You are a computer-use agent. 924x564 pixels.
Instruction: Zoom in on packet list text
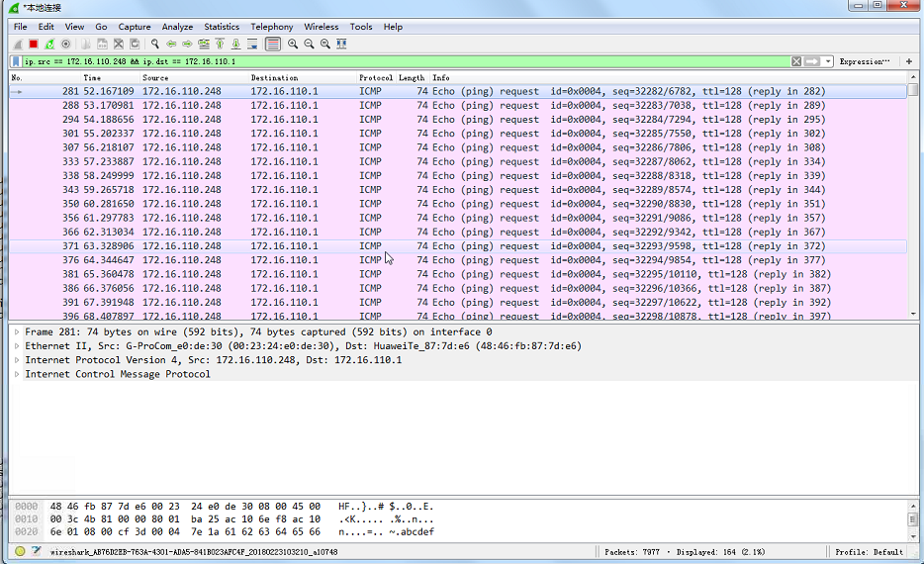[293, 44]
